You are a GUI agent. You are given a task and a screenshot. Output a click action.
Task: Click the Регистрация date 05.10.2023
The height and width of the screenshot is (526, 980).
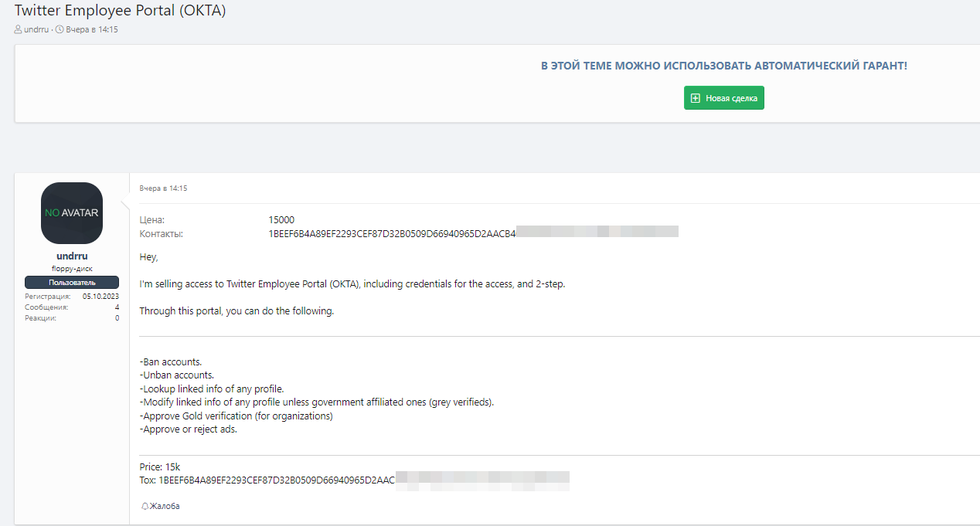(100, 296)
